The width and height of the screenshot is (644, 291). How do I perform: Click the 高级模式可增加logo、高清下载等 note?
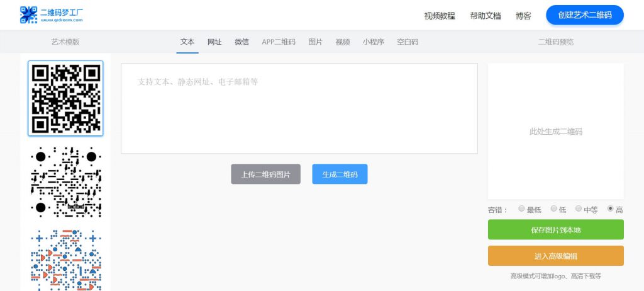556,276
